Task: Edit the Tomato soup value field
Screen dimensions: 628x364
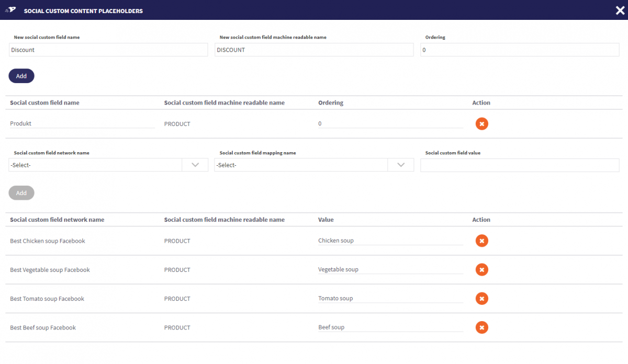Action: [x=390, y=299]
